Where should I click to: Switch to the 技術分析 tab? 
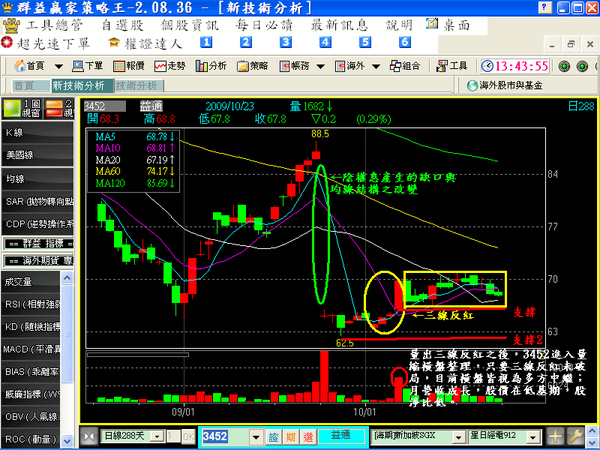(x=139, y=86)
